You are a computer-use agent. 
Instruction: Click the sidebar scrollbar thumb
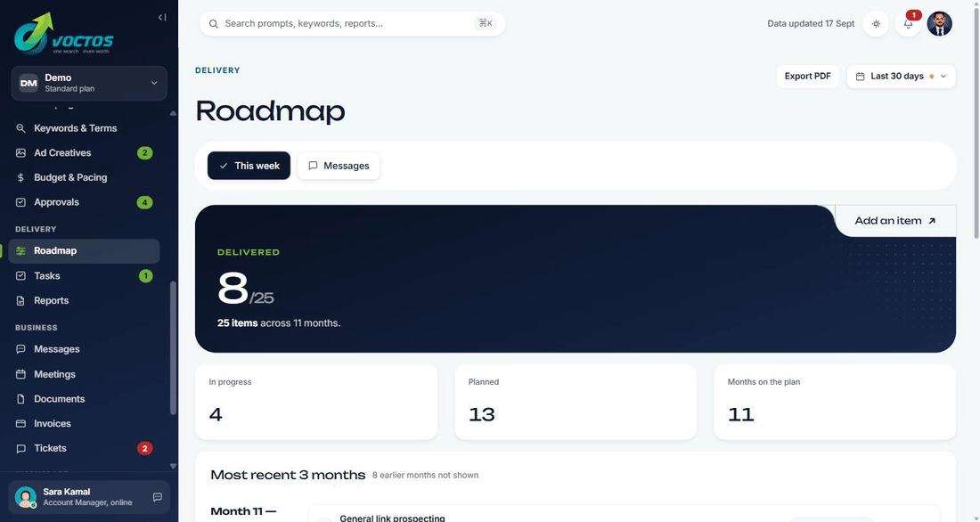click(173, 347)
